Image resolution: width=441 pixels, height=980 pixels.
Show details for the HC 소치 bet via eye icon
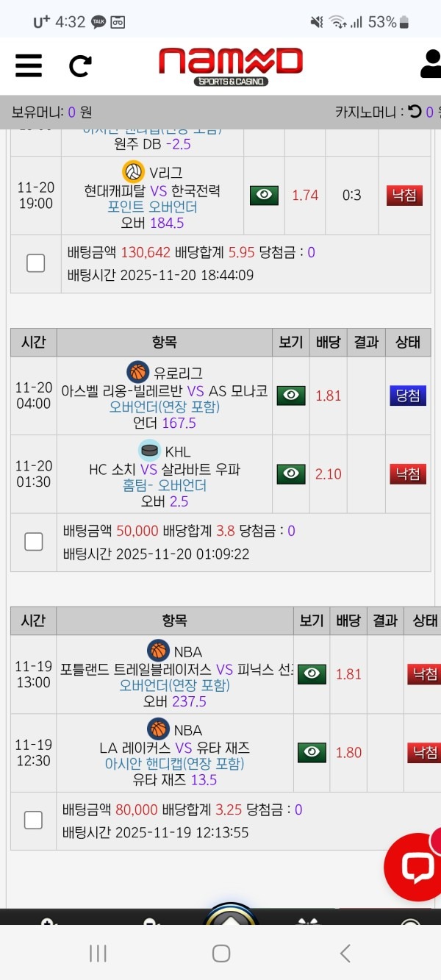(x=290, y=473)
